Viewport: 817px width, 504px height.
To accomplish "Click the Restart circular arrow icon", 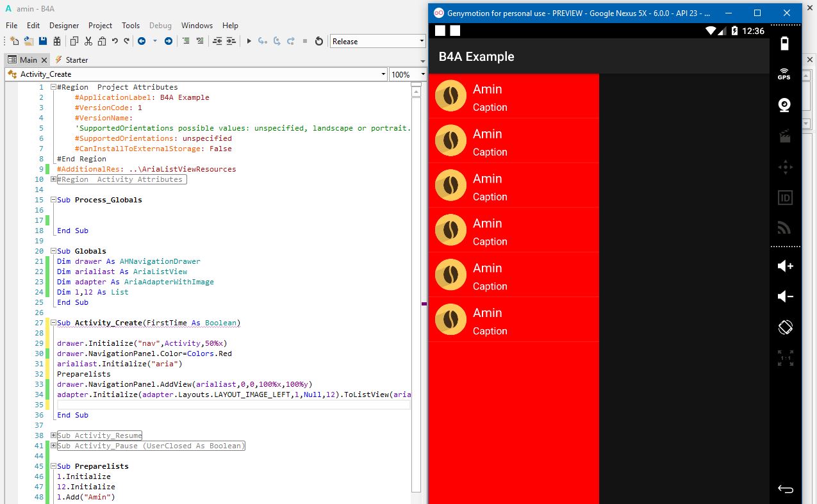I will tap(319, 41).
